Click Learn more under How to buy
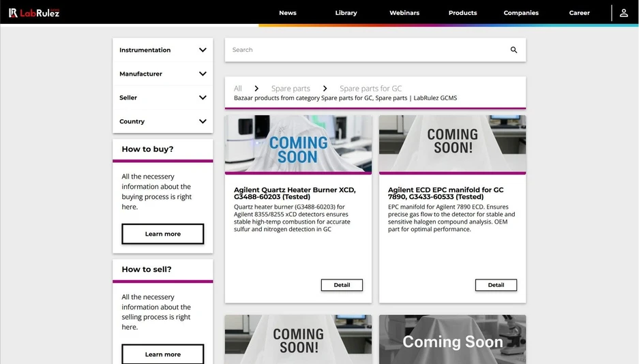This screenshot has height=364, width=639. 163,234
